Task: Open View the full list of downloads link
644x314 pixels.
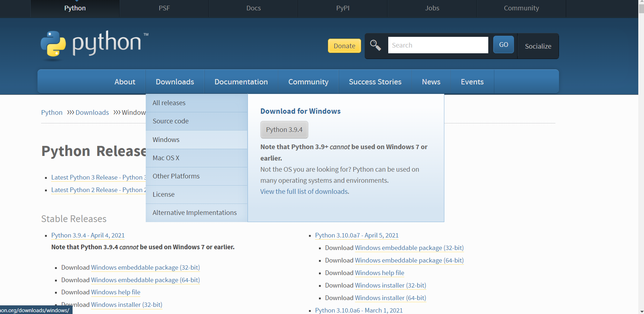Action: coord(305,192)
